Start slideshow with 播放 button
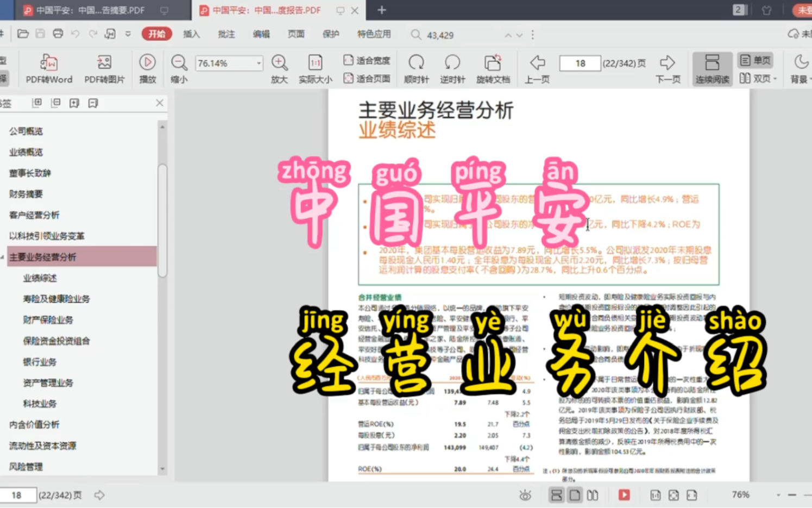Viewport: 812px width, 508px height. [x=147, y=69]
